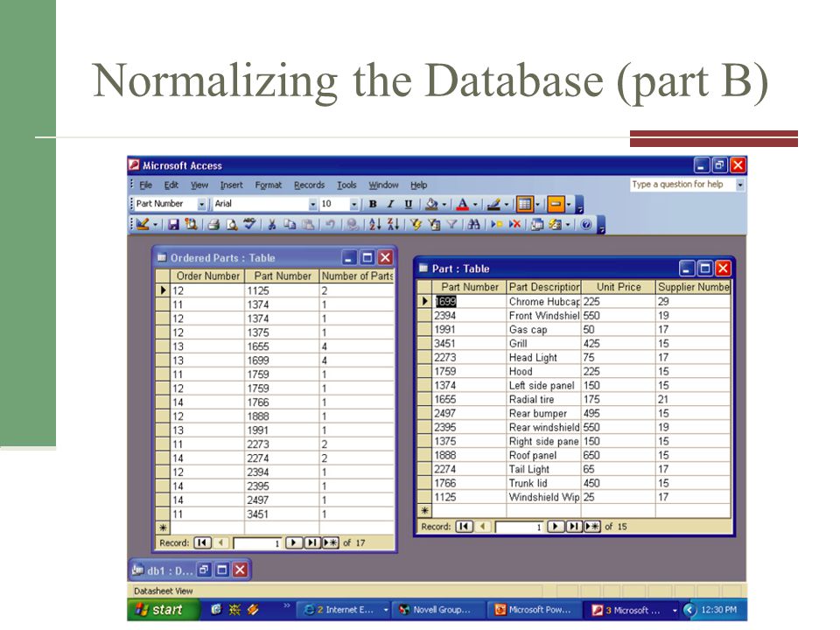Screen dimensions: 840x630
Task: Expand the View button dropdown arrow
Action: click(155, 225)
